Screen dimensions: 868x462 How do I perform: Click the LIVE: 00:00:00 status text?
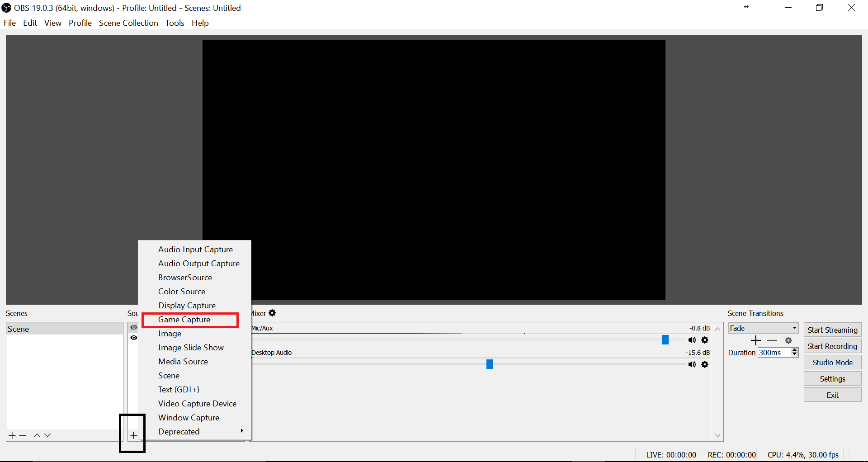(671, 455)
